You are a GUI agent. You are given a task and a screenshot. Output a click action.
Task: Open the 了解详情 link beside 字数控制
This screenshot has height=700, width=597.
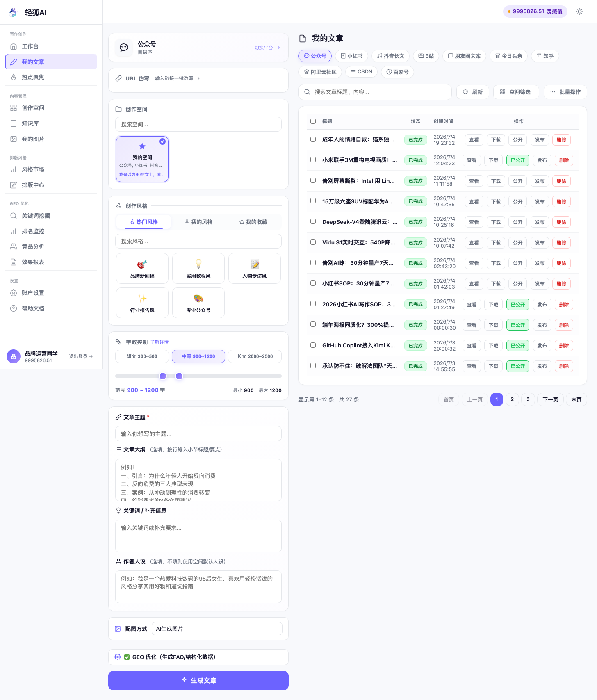[x=160, y=342]
